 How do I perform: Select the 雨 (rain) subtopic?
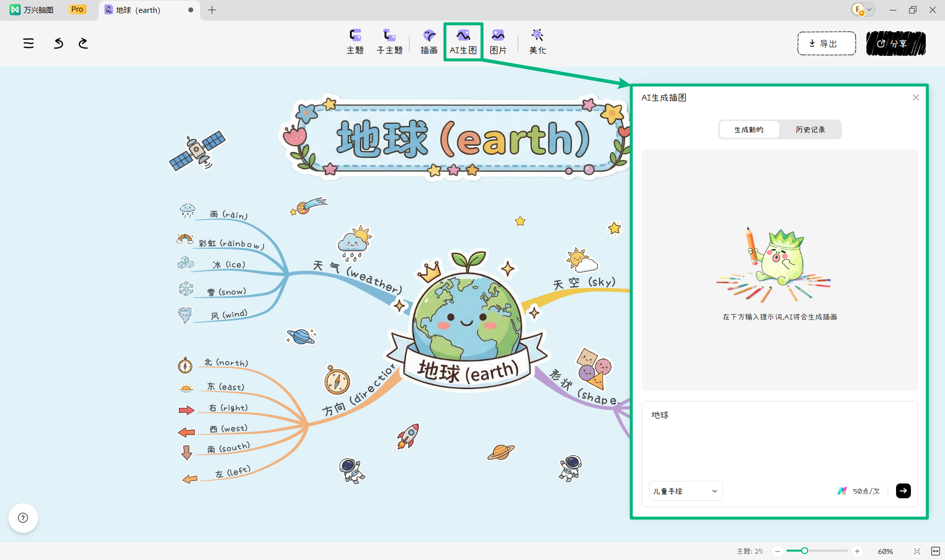[228, 214]
